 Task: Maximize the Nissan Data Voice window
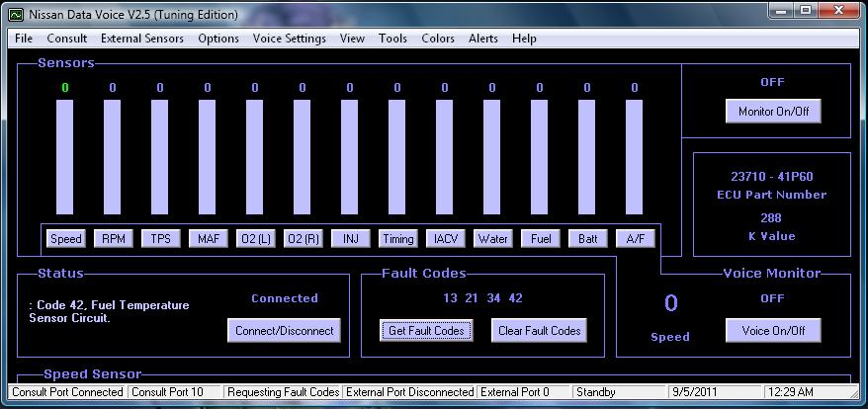[806, 10]
